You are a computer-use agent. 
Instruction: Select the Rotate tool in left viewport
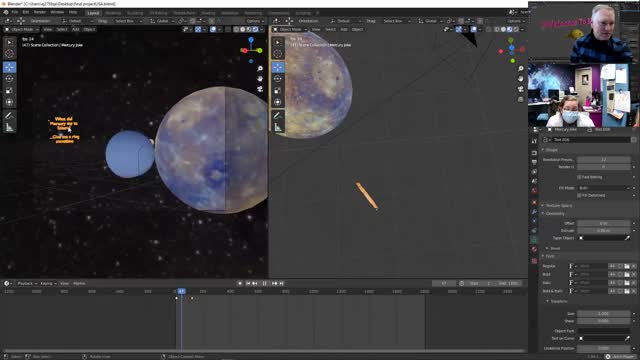click(9, 79)
